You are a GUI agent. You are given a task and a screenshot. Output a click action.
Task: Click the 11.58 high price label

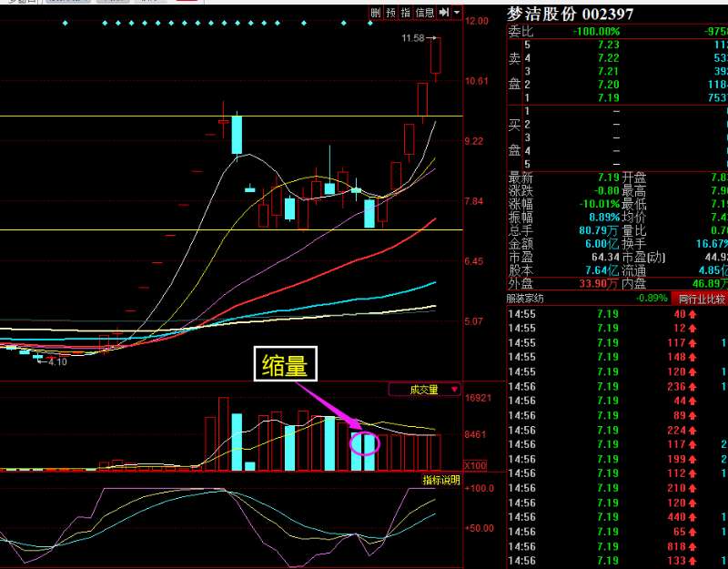[x=413, y=38]
